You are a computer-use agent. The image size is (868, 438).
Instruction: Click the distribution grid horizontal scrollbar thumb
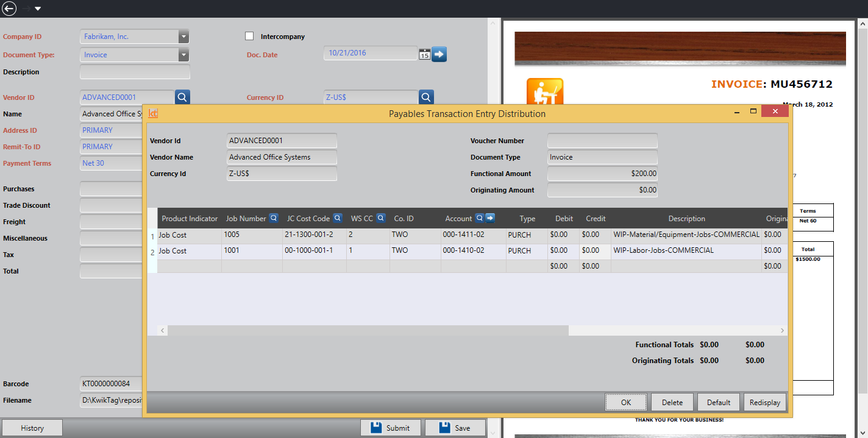[368, 330]
